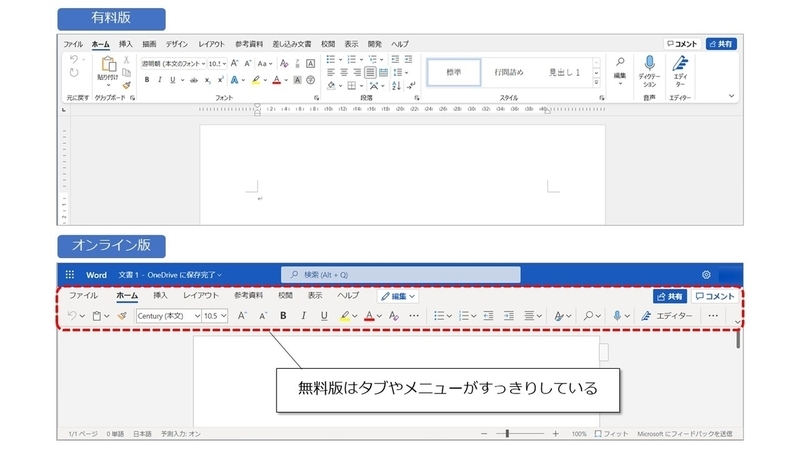Click Decrease Indent icon in desktop Word paragraph group
Screen dimensions: 800x450
coord(395,60)
